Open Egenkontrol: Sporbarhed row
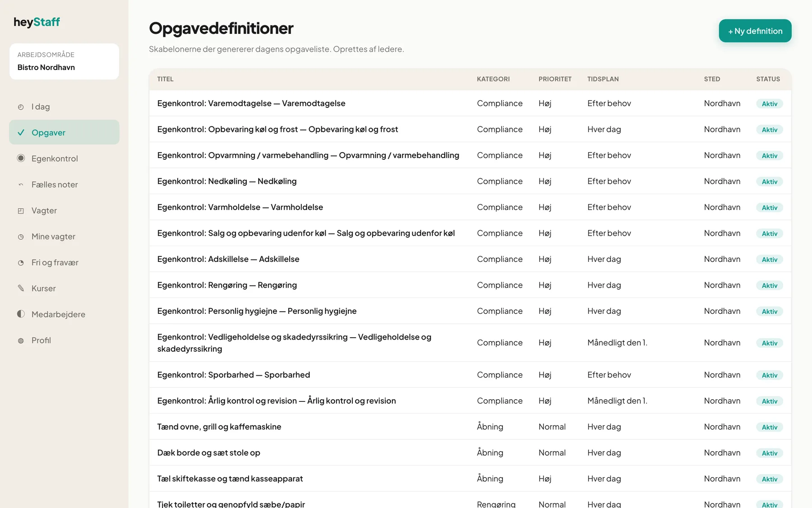The width and height of the screenshot is (812, 508). (470, 375)
